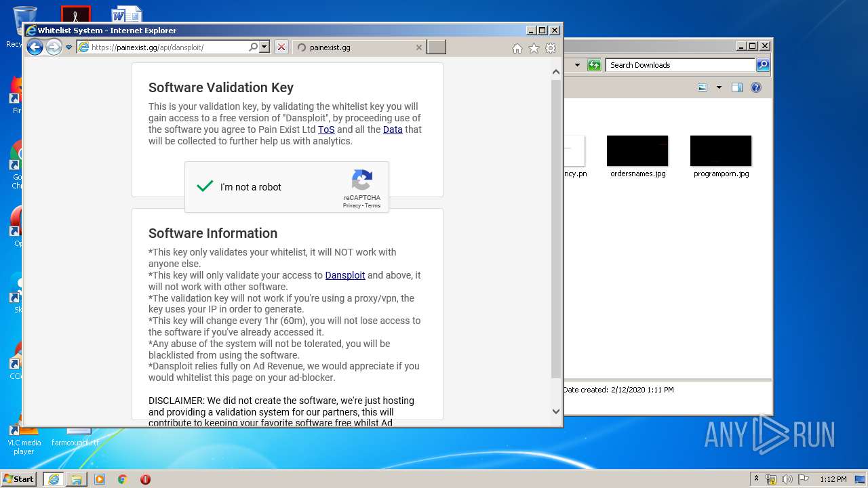Image resolution: width=868 pixels, height=488 pixels.
Task: Launch Windows Media Player from taskbar
Action: click(100, 479)
